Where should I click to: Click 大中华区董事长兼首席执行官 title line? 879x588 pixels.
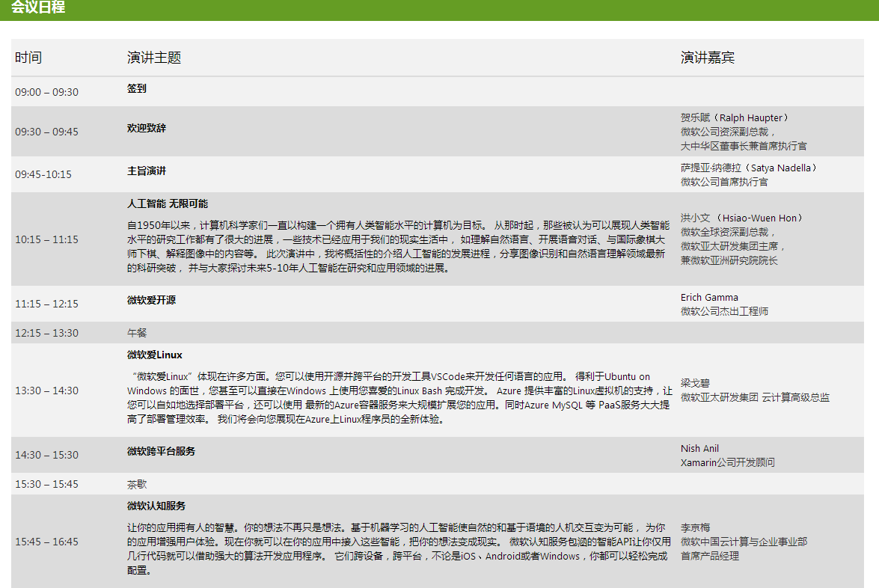pyautogui.click(x=744, y=146)
